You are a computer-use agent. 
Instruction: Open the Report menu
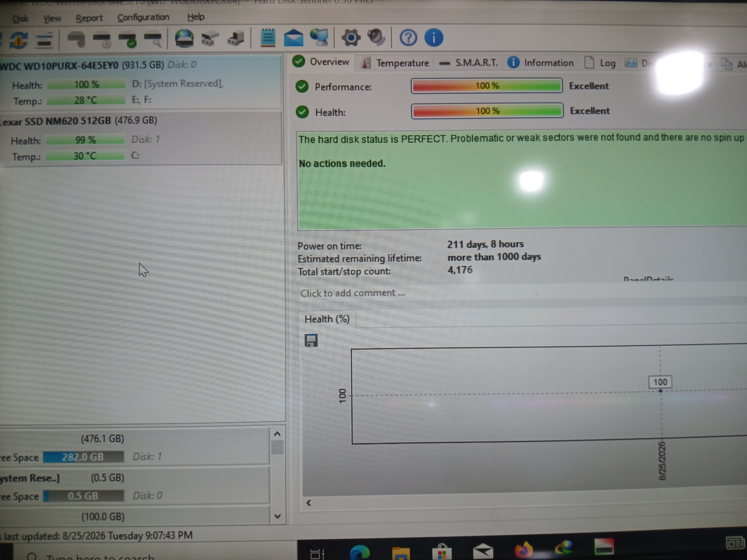[89, 18]
